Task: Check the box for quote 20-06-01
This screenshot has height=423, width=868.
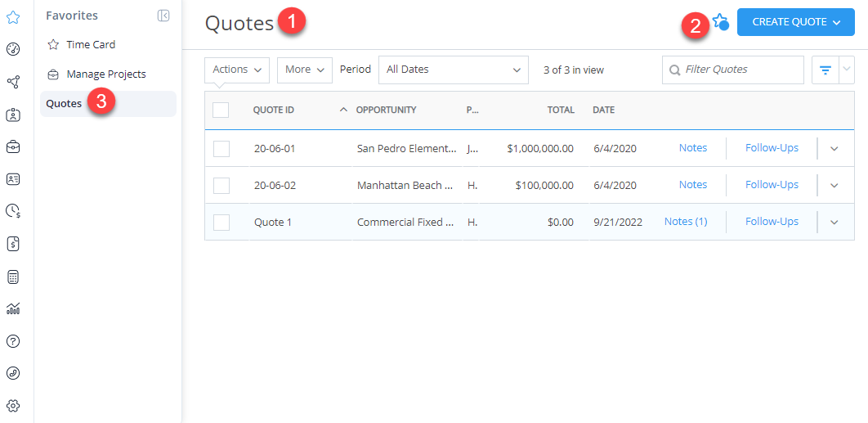Action: pyautogui.click(x=221, y=149)
